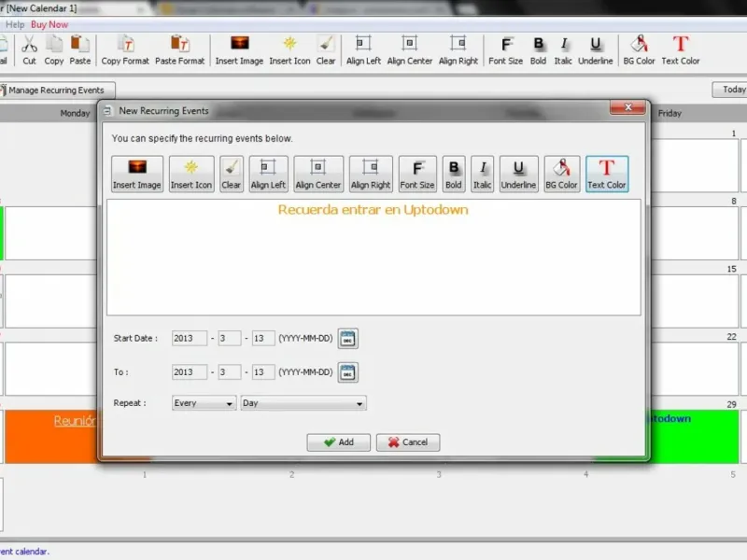Viewport: 747px width, 560px height.
Task: Toggle Underline in recurring events dialog
Action: tap(519, 174)
